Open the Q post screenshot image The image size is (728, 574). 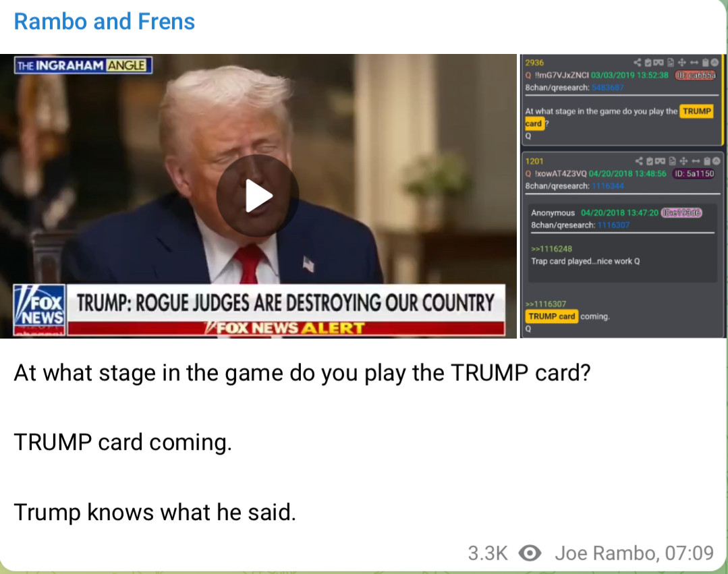coord(621,196)
